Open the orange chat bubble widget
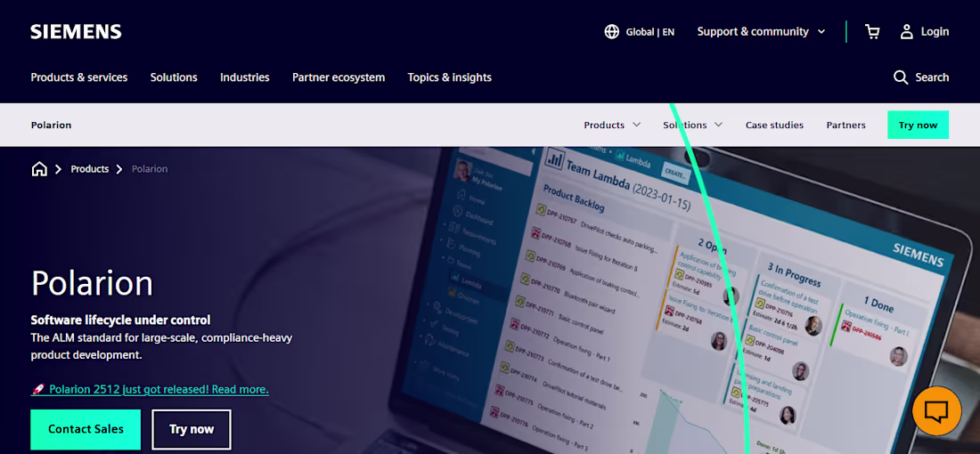 tap(937, 411)
